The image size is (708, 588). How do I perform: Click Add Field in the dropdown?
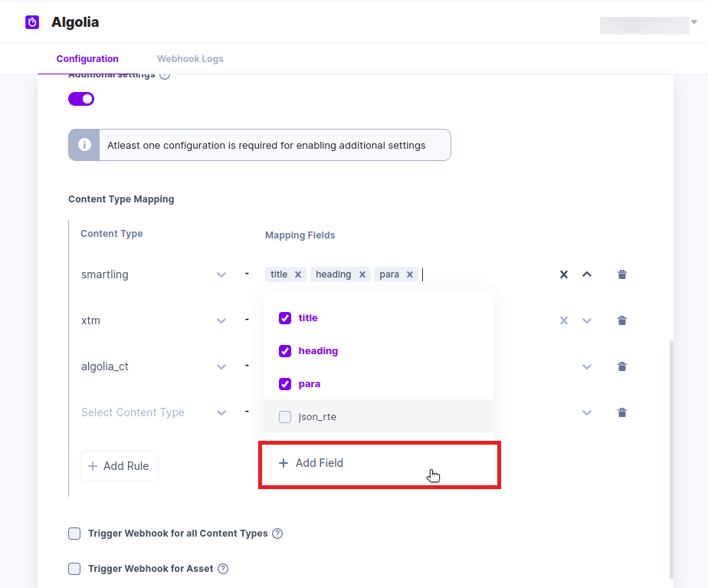coord(379,463)
